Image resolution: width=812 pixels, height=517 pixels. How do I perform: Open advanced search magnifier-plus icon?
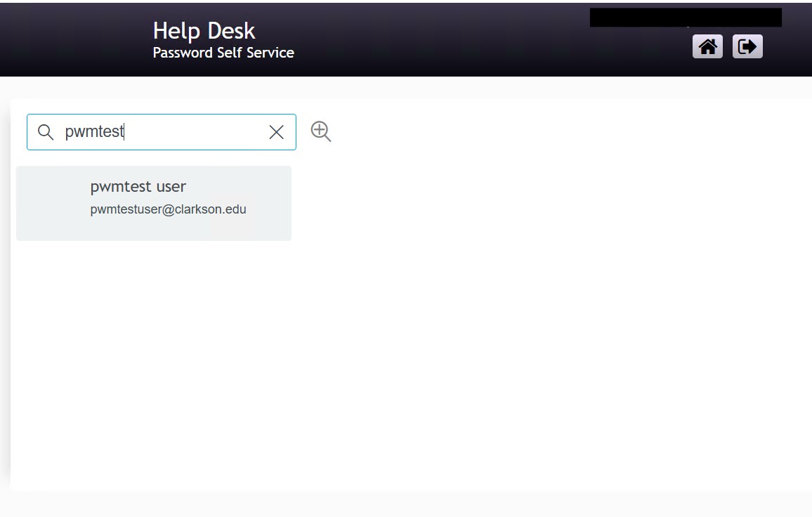click(321, 131)
